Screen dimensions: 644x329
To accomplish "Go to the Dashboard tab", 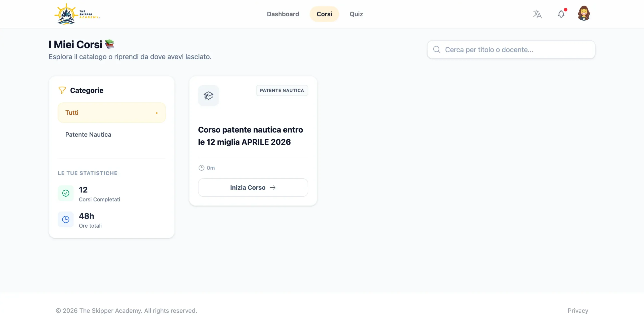I will (x=283, y=14).
